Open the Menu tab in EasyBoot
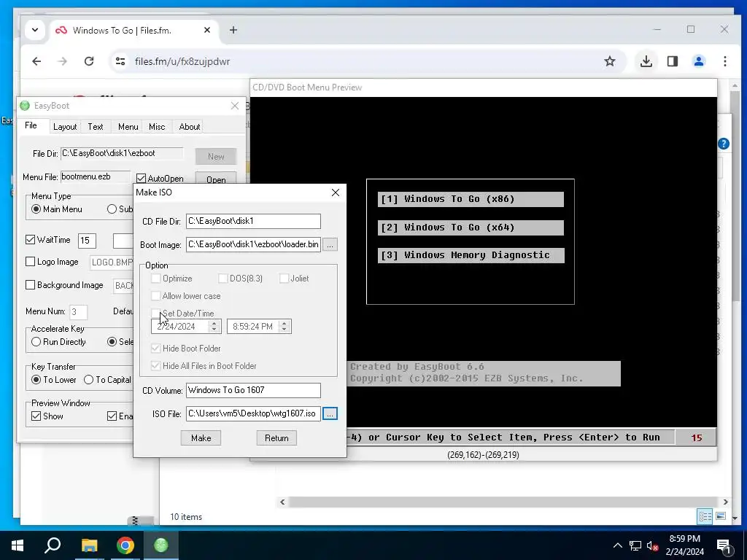747x560 pixels. [128, 127]
